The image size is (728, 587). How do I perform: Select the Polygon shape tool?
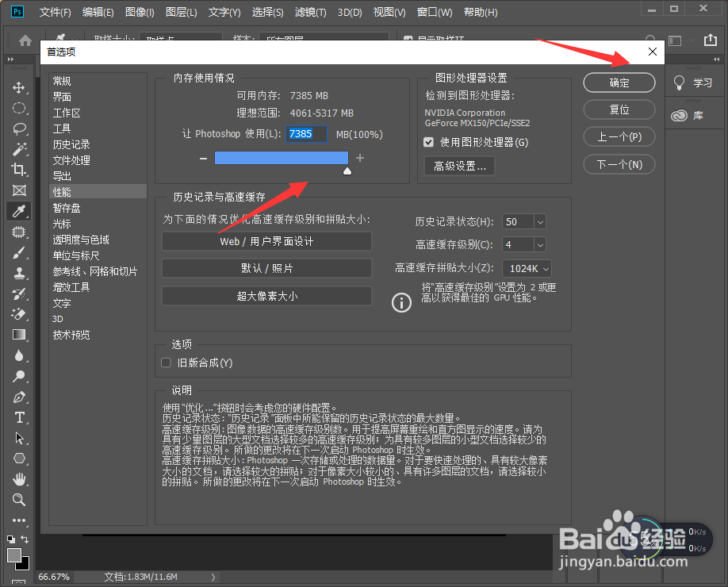coord(18,458)
